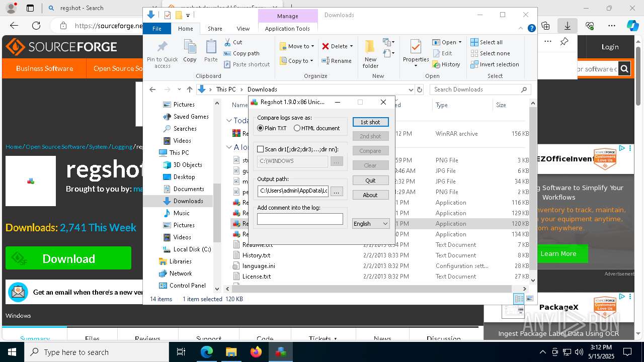Click Select none in ribbon

(x=490, y=53)
